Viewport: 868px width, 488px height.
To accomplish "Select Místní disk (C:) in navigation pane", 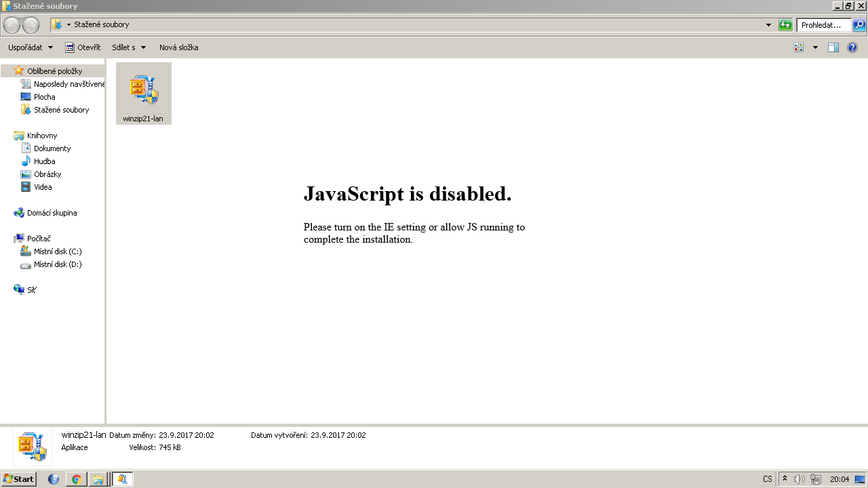I will tap(58, 251).
